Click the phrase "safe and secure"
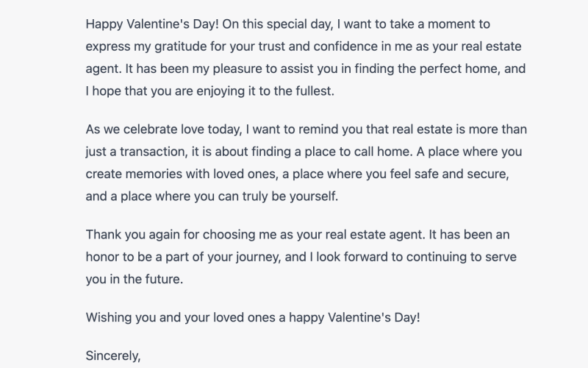 coord(465,175)
